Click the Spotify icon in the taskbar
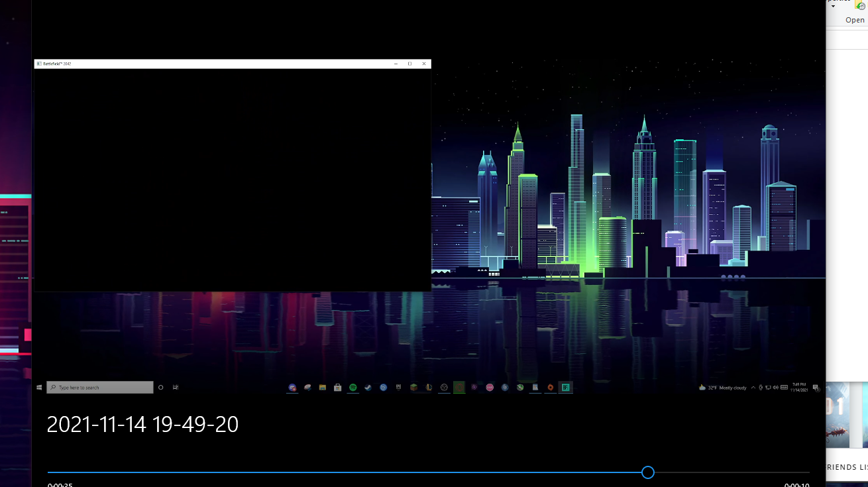 [353, 388]
